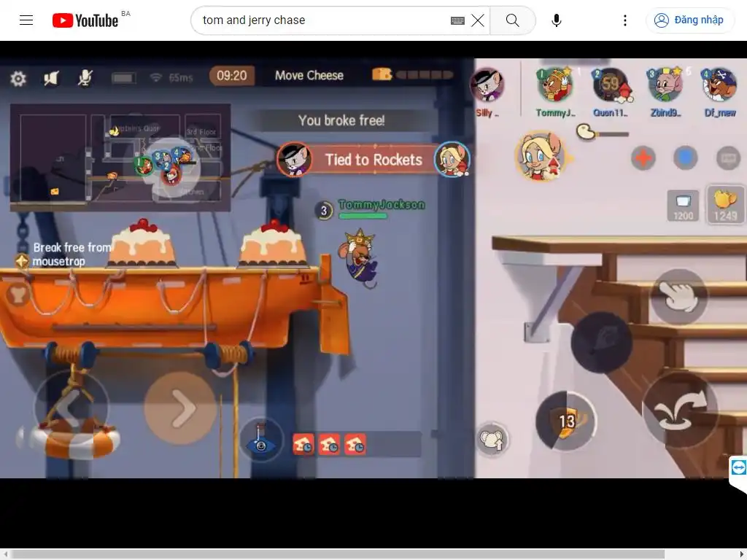Tap the jump arrow action button
Viewport: 747px width, 560px height.
[x=680, y=408]
